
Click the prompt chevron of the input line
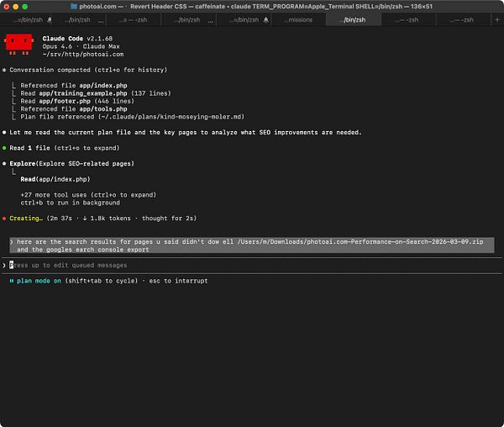coord(4,266)
